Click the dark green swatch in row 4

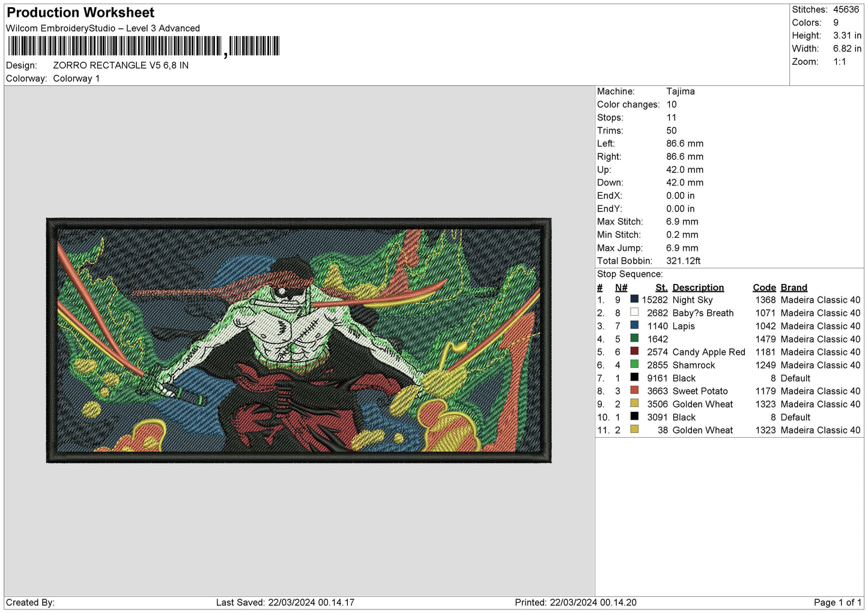click(x=634, y=338)
